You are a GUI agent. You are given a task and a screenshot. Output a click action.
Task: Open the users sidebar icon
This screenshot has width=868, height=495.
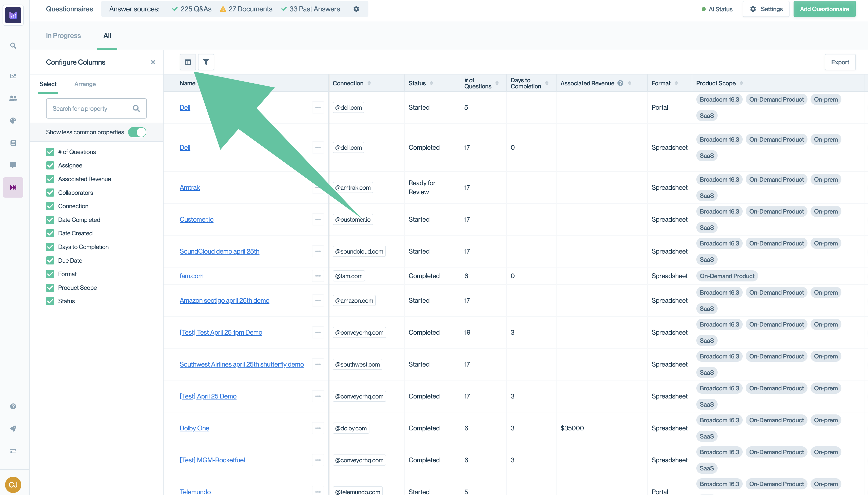pyautogui.click(x=13, y=98)
